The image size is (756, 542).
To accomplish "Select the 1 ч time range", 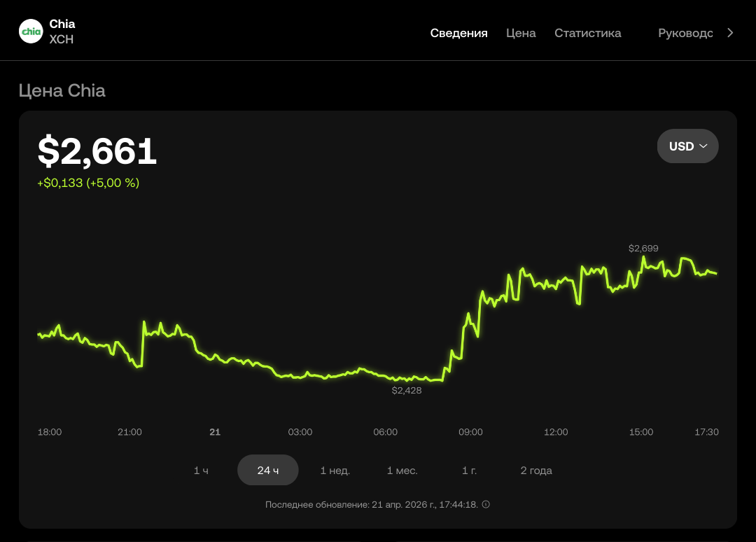I will [201, 470].
